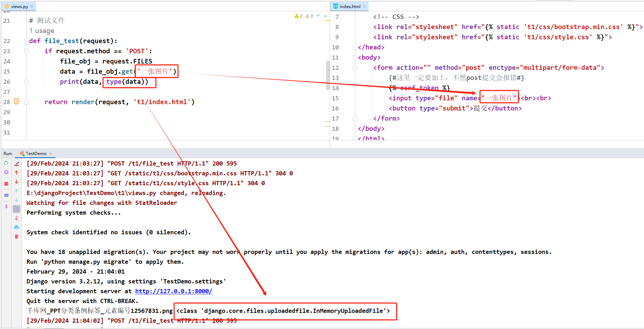Switch to the index.html tab

(x=350, y=6)
